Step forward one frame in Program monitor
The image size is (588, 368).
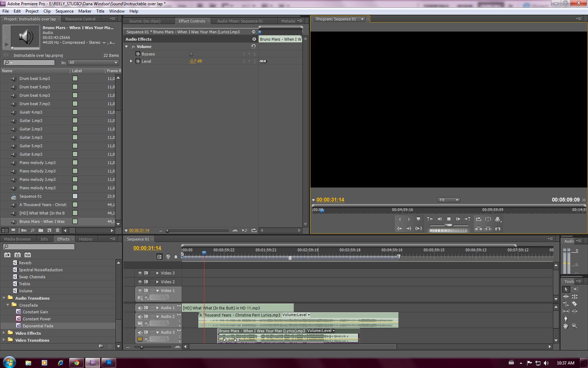point(458,219)
